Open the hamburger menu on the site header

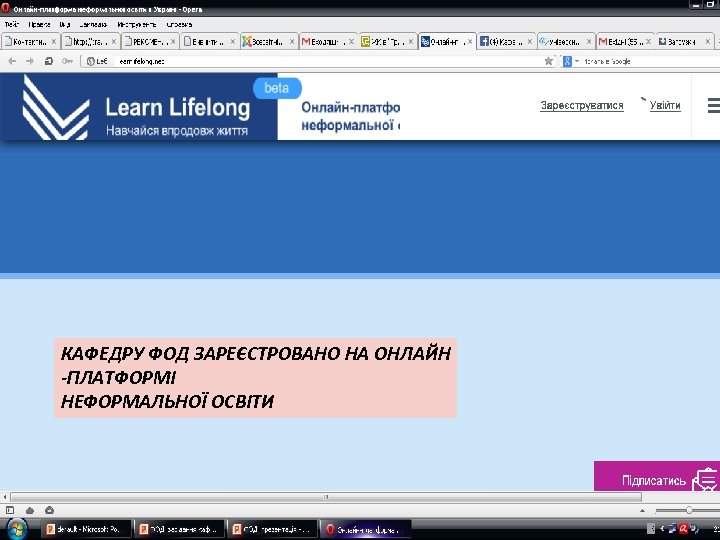[714, 105]
